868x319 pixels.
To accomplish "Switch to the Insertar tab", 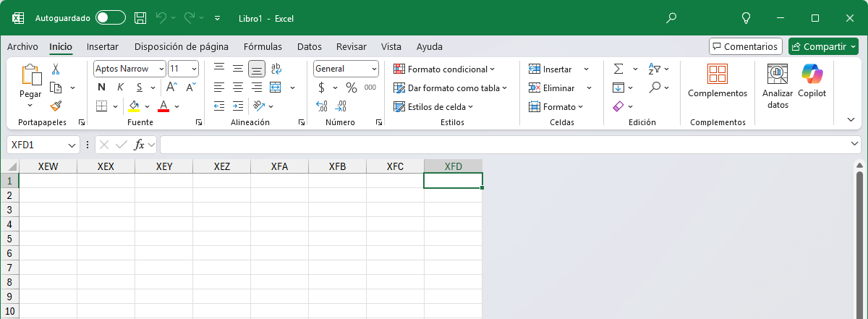I will tap(103, 46).
